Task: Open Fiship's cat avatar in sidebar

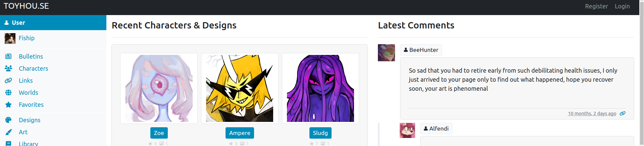Action: (x=10, y=39)
